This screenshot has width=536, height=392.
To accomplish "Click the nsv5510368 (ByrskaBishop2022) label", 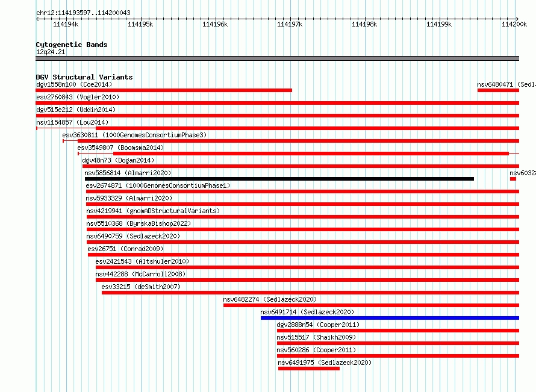I will click(x=139, y=223).
